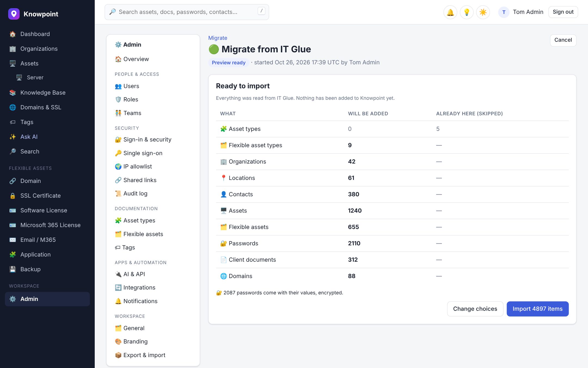Select Users in the admin menu
The image size is (588, 368).
[x=153, y=86]
